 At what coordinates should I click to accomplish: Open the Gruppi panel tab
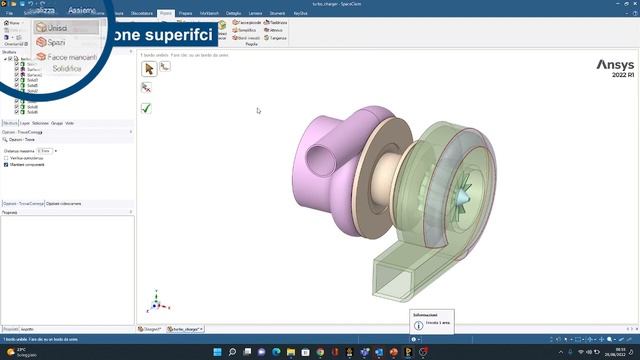[57, 123]
